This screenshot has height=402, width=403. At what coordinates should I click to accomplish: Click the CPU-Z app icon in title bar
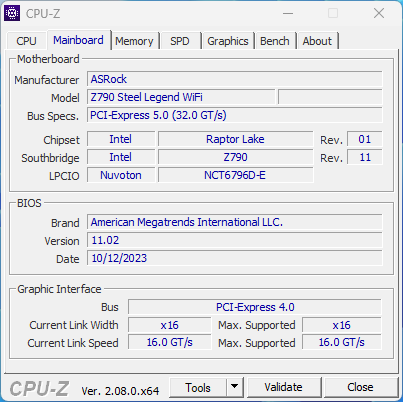12,13
